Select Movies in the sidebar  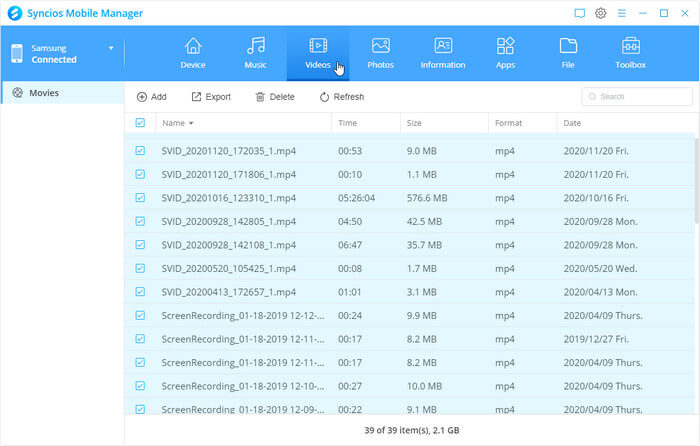pyautogui.click(x=62, y=93)
